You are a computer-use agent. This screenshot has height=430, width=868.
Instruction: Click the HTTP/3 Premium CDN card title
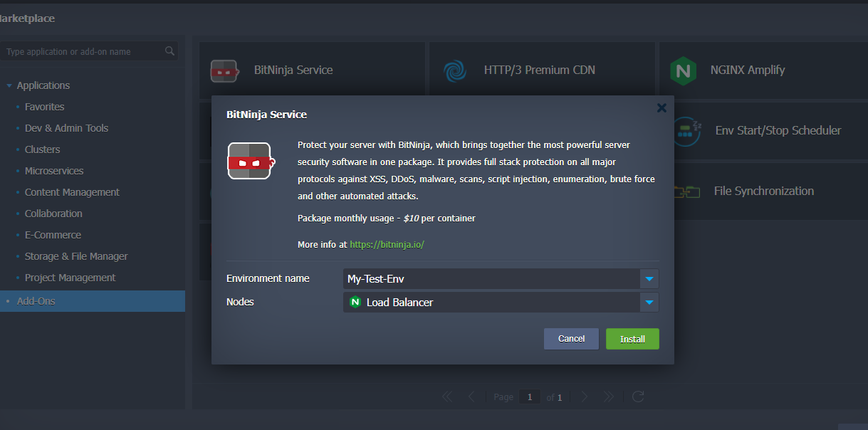(540, 70)
